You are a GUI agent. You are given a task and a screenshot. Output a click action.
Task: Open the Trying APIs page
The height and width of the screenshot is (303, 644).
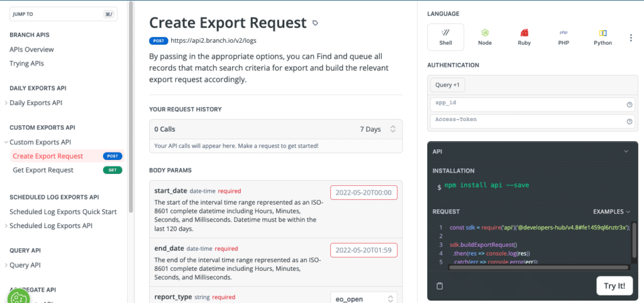coord(26,64)
